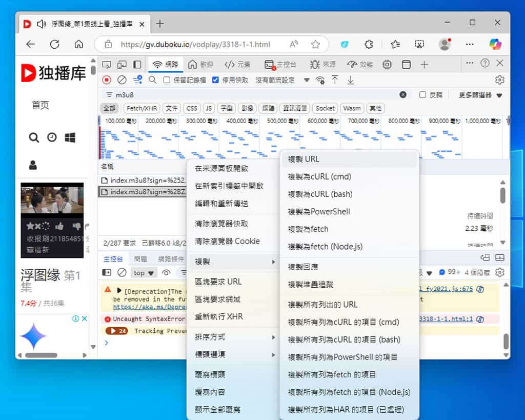Image resolution: width=525 pixels, height=420 pixels.
Task: Click the import HAR upload arrow
Action: (x=335, y=80)
